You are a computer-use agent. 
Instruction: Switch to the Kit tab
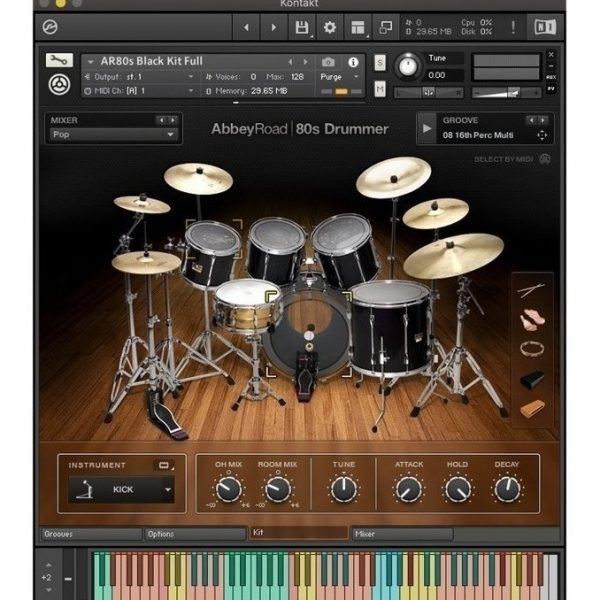(x=298, y=533)
